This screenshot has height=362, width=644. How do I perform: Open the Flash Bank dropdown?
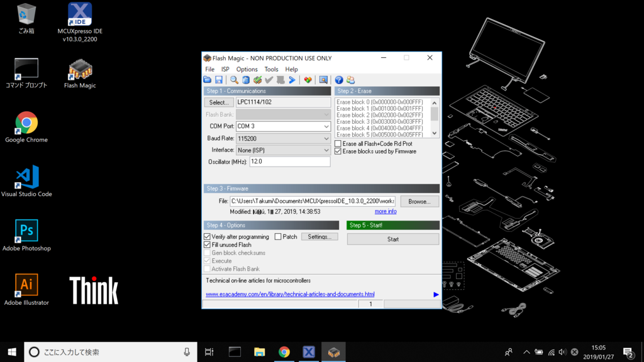click(326, 114)
